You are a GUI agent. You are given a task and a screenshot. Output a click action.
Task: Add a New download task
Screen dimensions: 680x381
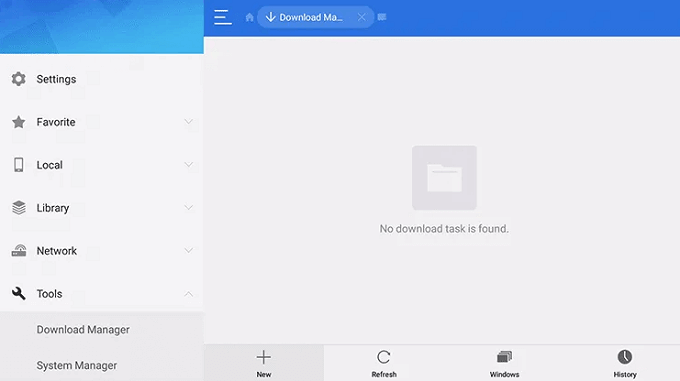(264, 363)
